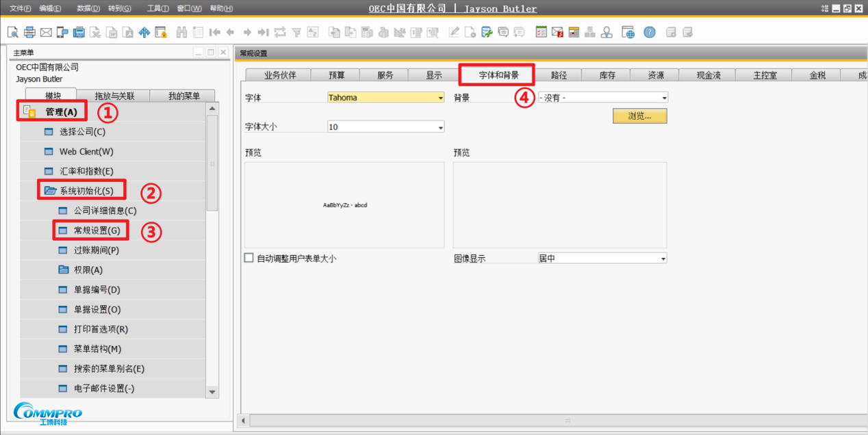Enable 自动调整用户表单大小 checkbox
The image size is (868, 435).
(x=249, y=256)
